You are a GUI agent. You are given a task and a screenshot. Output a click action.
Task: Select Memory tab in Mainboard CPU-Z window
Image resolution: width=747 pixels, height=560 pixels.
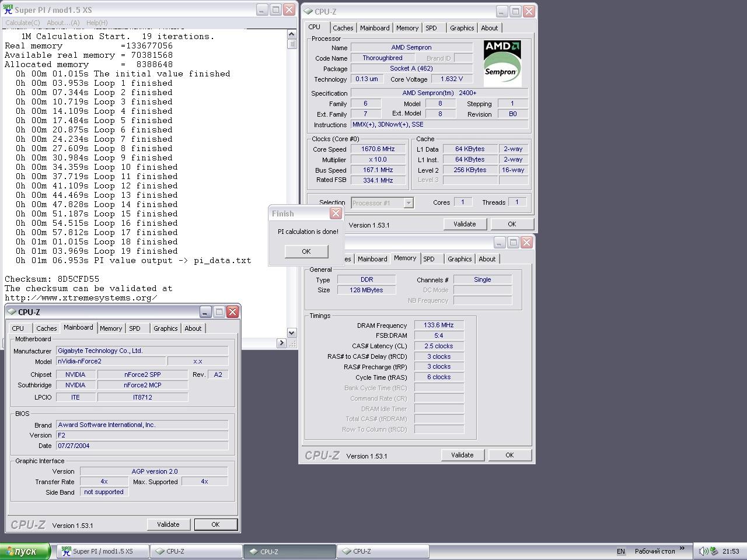click(x=111, y=328)
